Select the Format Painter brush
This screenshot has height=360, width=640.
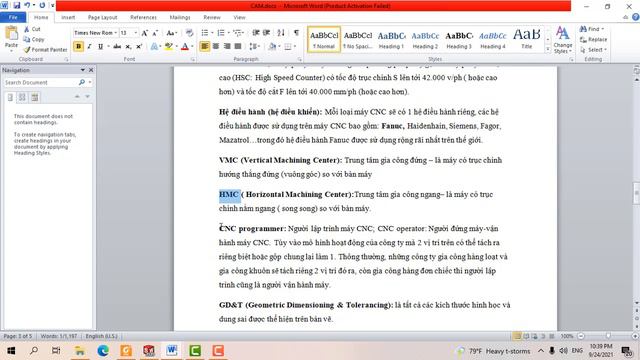(x=27, y=49)
